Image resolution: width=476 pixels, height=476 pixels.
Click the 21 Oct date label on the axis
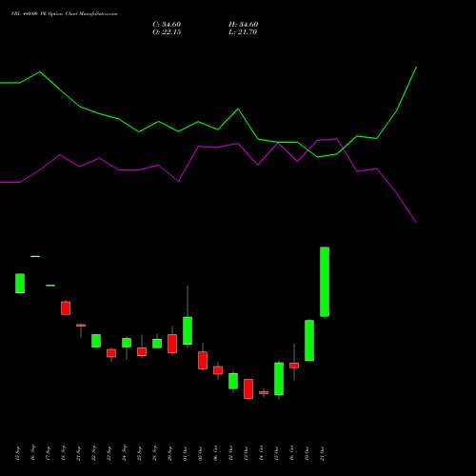tap(323, 454)
